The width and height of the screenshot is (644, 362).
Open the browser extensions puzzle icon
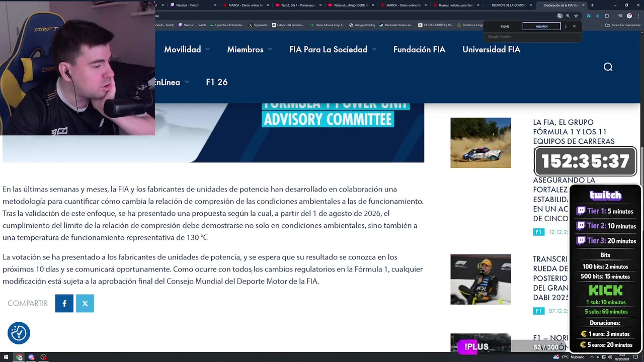607,16
